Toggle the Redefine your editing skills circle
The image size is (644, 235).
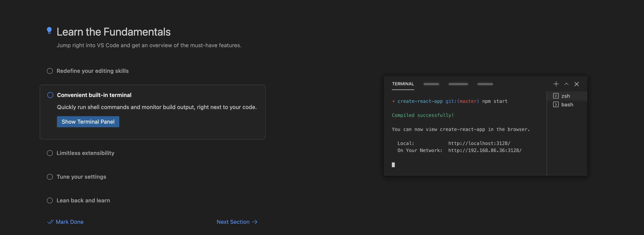(50, 71)
